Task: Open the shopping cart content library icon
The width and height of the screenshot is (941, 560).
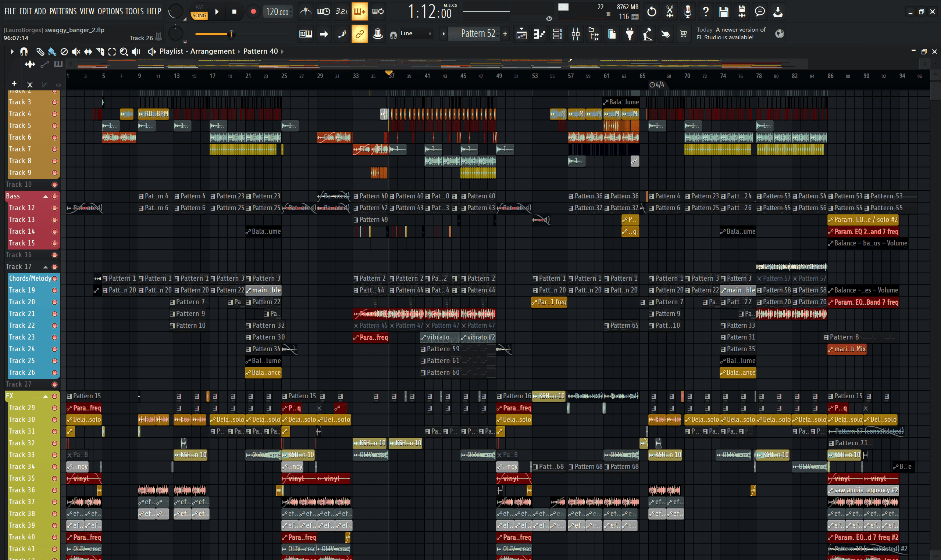Action: click(684, 34)
